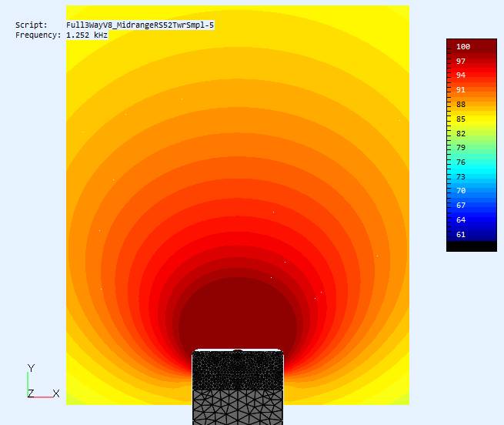Click the 88 value on color legend
The image size is (504, 425).
[461, 105]
